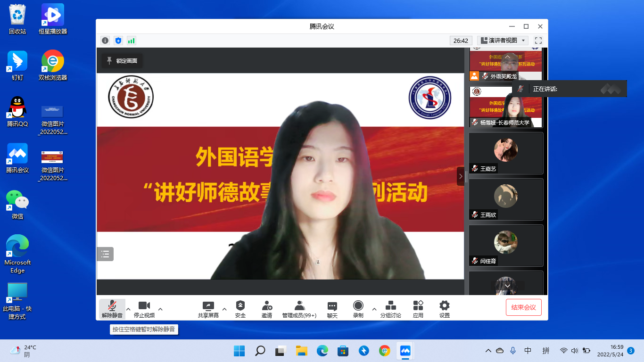The height and width of the screenshot is (362, 644).
Task: Click muted mic icon beside 闫佳音
Action: pos(475,261)
